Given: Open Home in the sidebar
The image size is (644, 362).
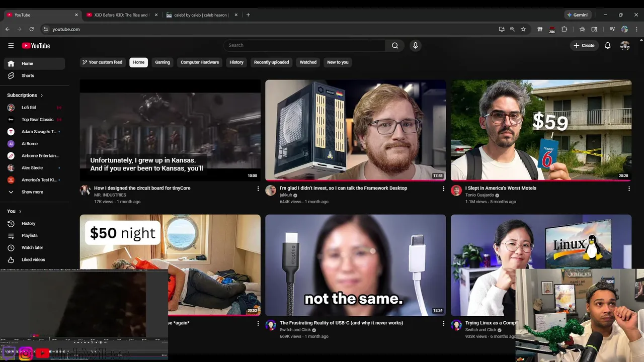Looking at the screenshot, I should (x=34, y=64).
